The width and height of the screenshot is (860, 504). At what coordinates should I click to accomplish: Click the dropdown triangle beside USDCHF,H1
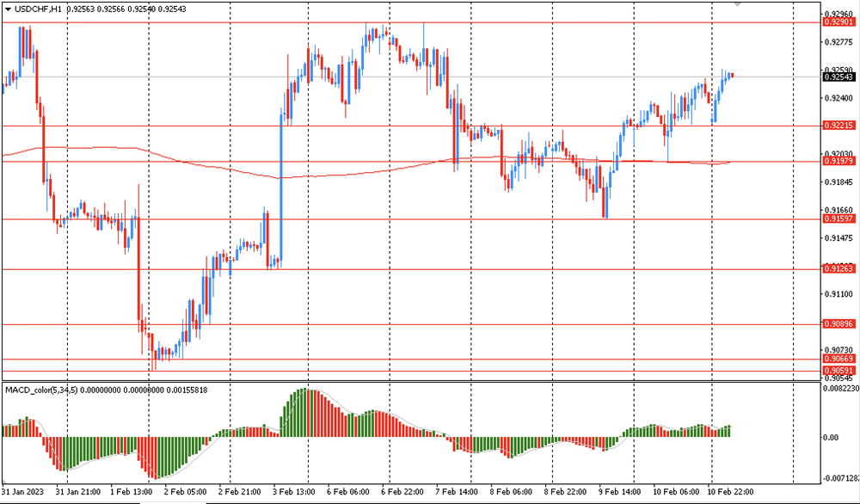tap(8, 8)
